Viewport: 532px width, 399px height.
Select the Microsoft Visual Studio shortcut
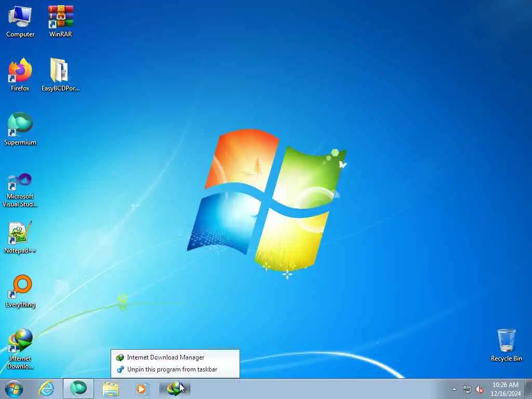coord(20,190)
